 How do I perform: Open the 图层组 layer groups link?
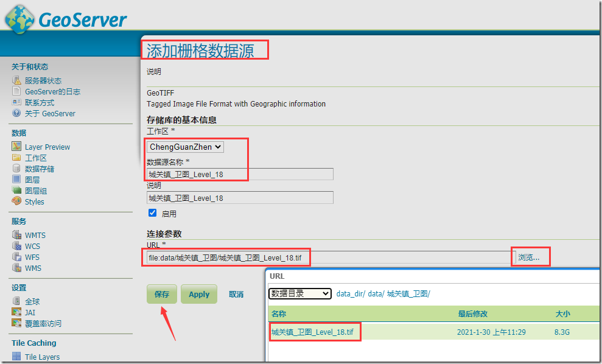pyautogui.click(x=36, y=191)
